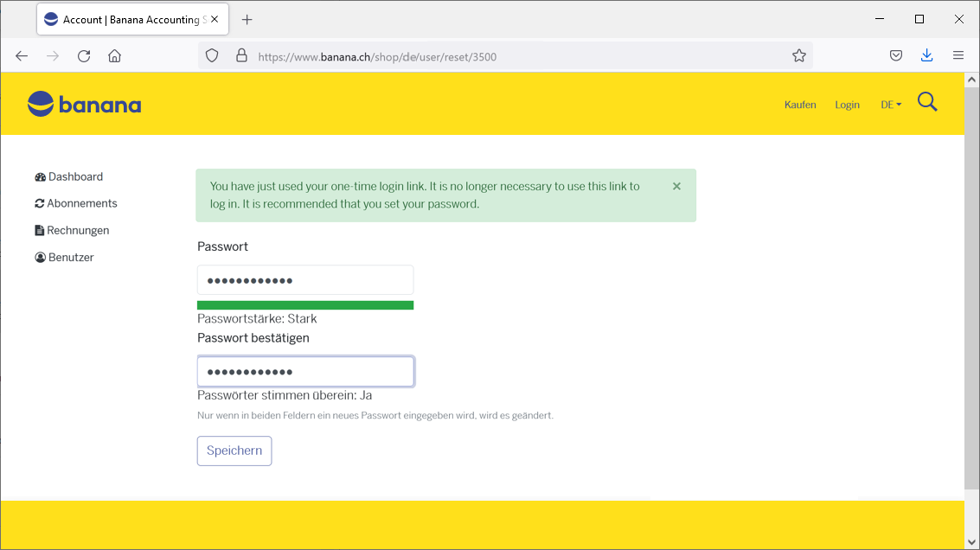Image resolution: width=980 pixels, height=550 pixels.
Task: Bookmark this page with the star icon
Action: pos(798,56)
